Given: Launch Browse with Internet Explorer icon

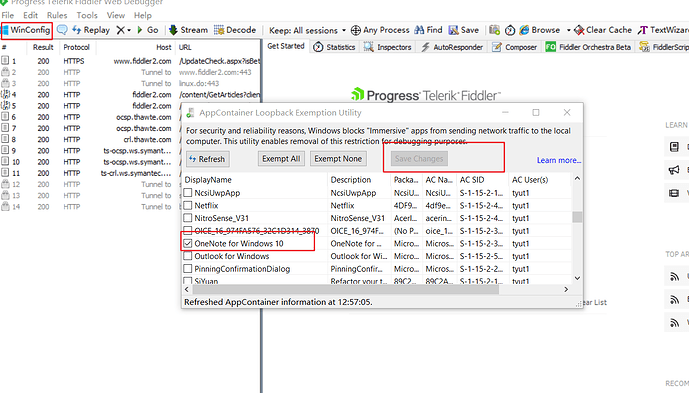Looking at the screenshot, I should point(540,30).
